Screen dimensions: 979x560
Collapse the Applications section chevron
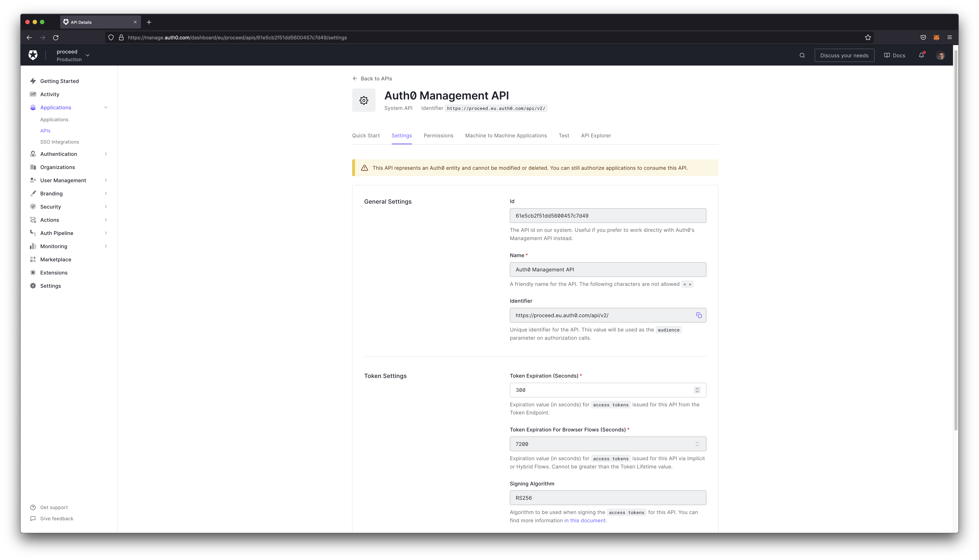106,108
